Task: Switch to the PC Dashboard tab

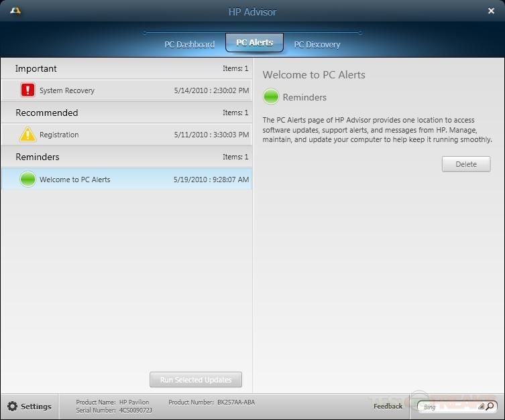Action: [189, 44]
